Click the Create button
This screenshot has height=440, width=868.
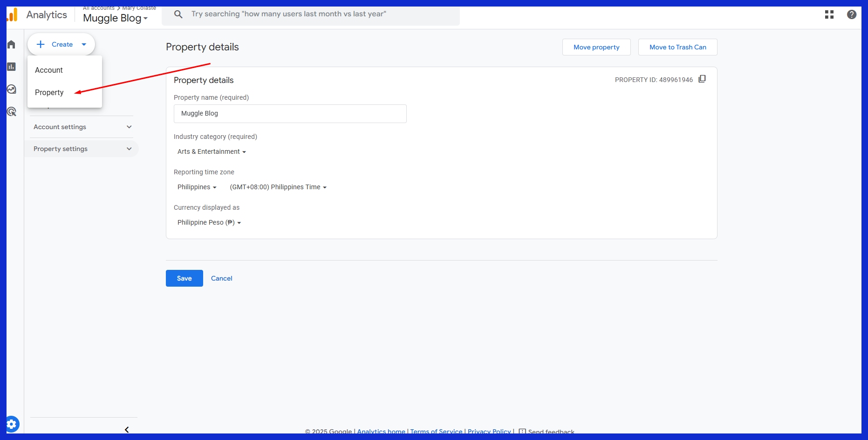[61, 44]
